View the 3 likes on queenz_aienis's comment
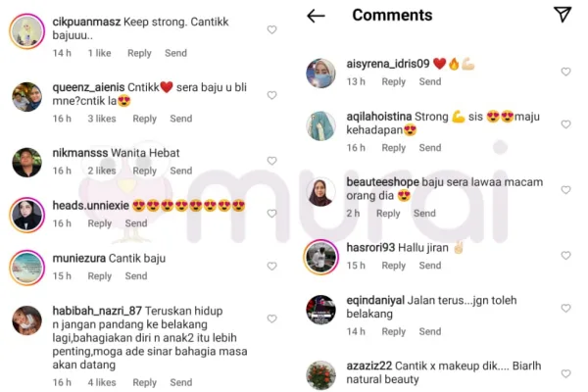588x392 pixels. tap(102, 119)
